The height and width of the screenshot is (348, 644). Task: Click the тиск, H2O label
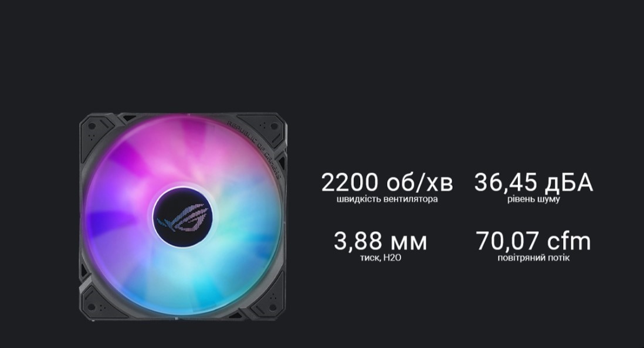pos(381,258)
